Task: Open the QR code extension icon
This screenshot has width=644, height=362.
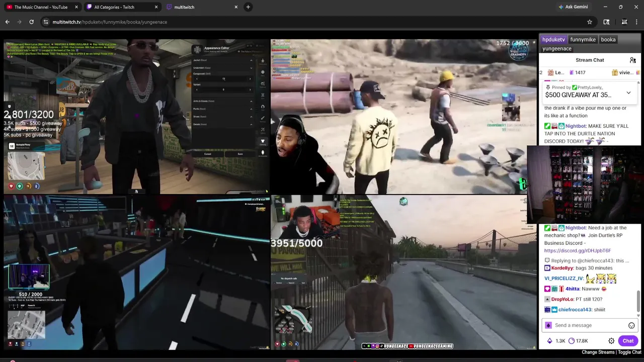Action: click(624, 22)
